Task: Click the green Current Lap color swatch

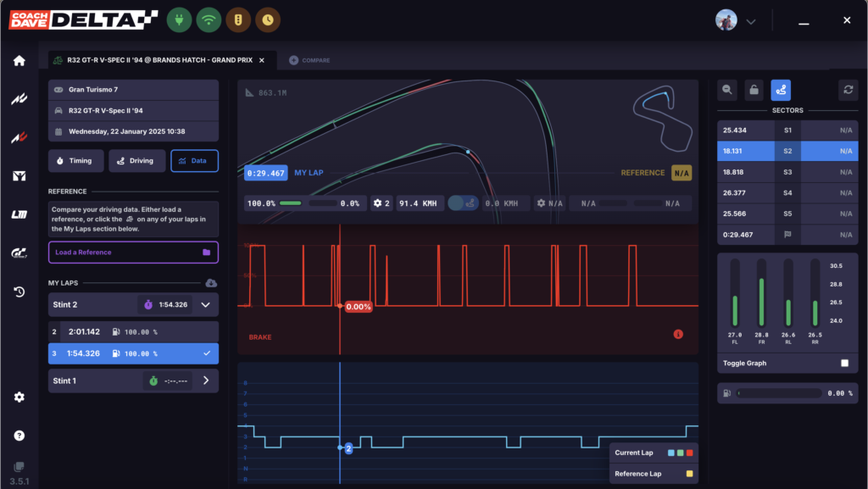Action: tap(681, 453)
